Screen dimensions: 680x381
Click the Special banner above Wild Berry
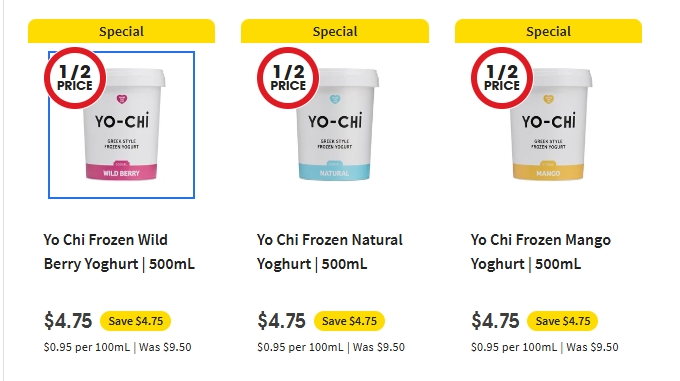point(121,31)
